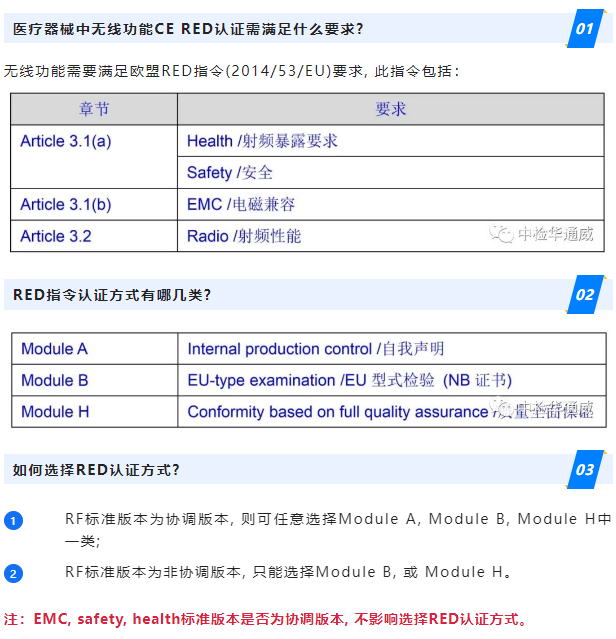This screenshot has width=616, height=639.
Task: Click the Article 3.2 table cell
Action: [x=56, y=236]
